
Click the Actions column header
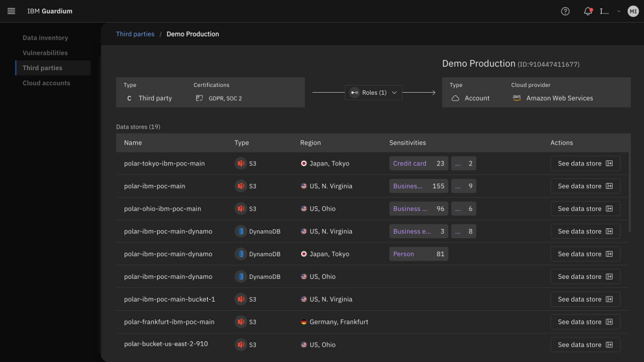[x=562, y=143]
